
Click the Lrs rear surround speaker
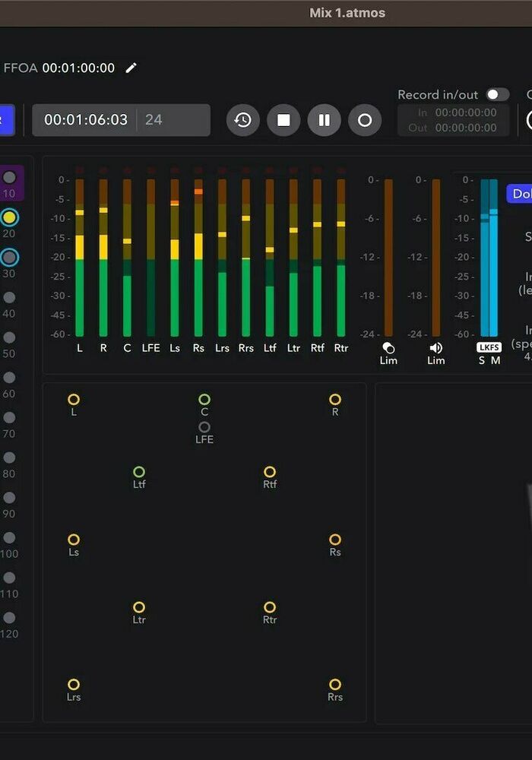pos(74,685)
